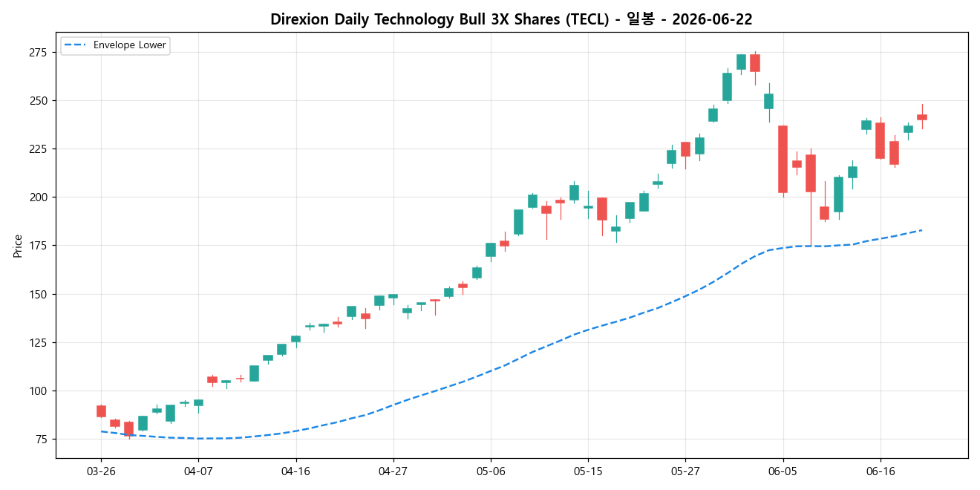This screenshot has width=980, height=490.
Task: Click the 200 y-axis tick label
Action: 38,197
